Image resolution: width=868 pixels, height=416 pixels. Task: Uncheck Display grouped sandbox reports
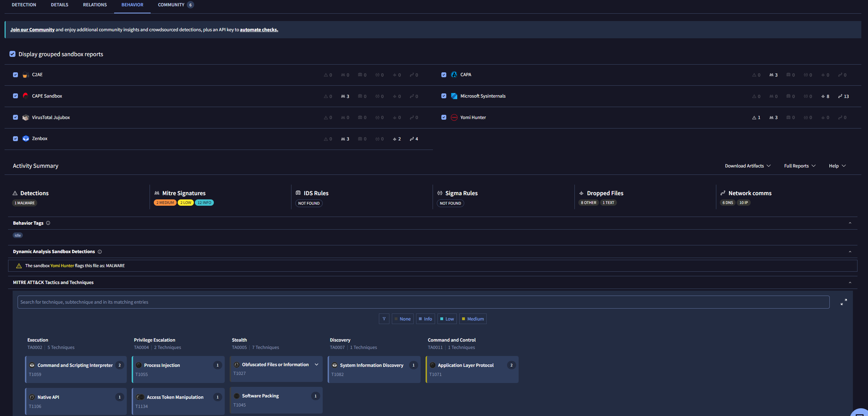(12, 54)
